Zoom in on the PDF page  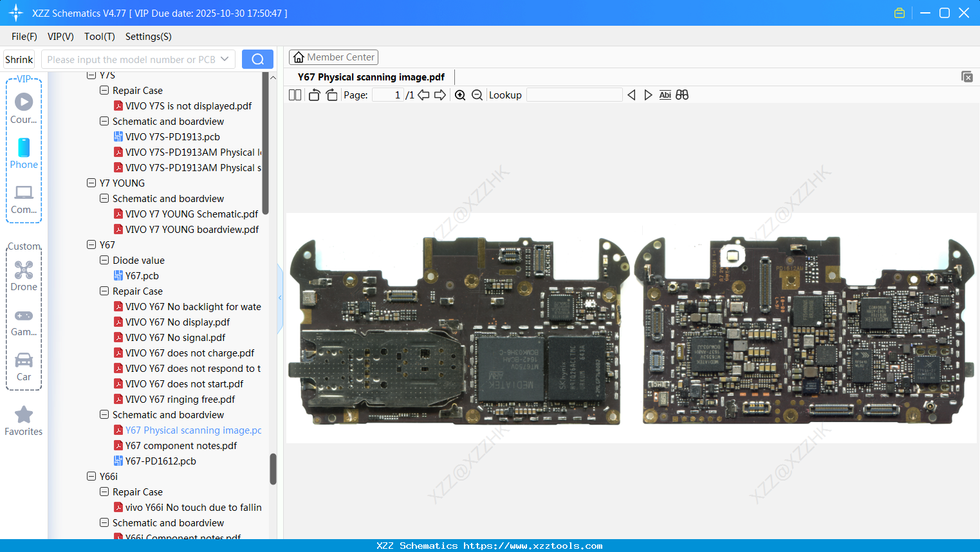coord(460,95)
